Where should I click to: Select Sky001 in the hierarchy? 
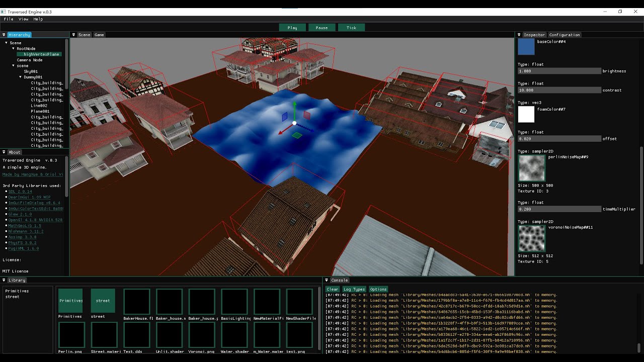31,71
